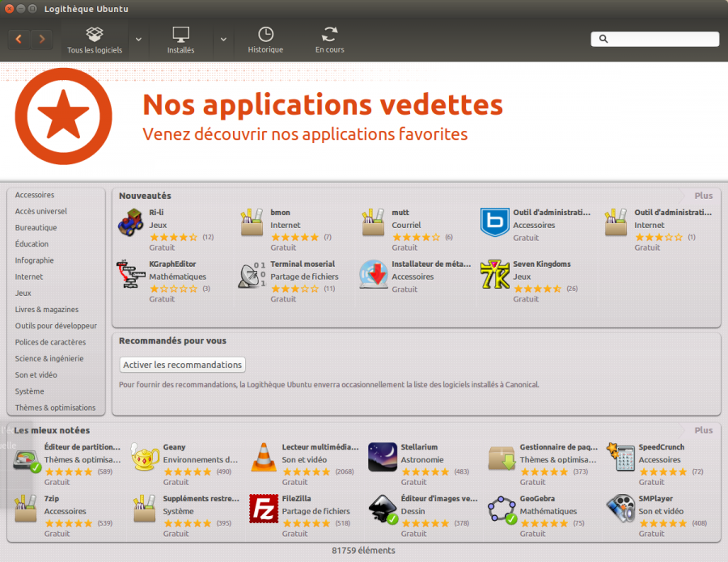Click Plus link in Les mieux notées section

703,430
